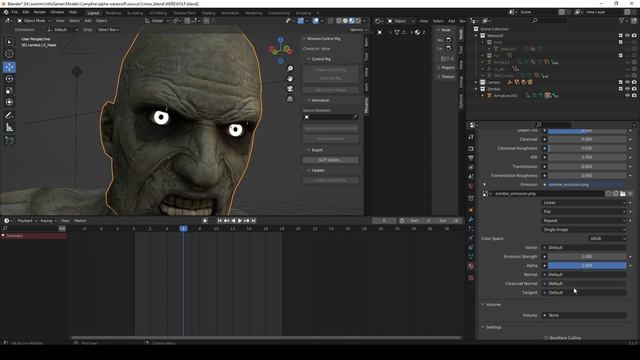
Task: Open image file with folder icon next to zombie_emission.png
Action: 622,194
